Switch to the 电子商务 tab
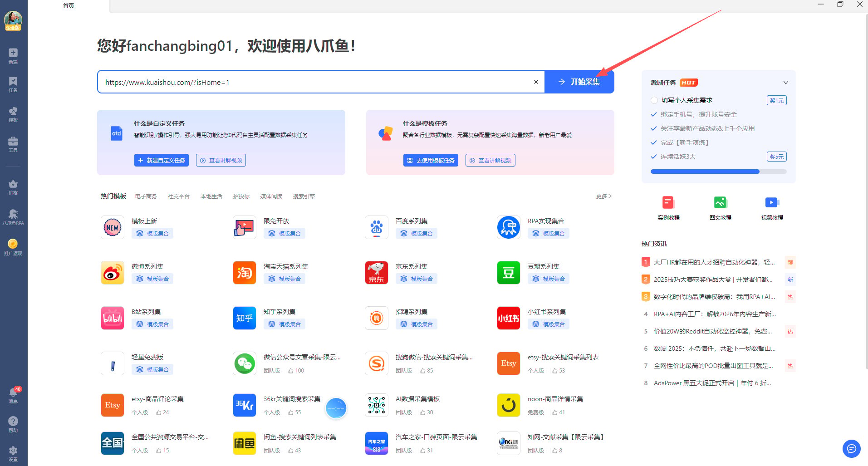This screenshot has width=868, height=466. (x=146, y=196)
